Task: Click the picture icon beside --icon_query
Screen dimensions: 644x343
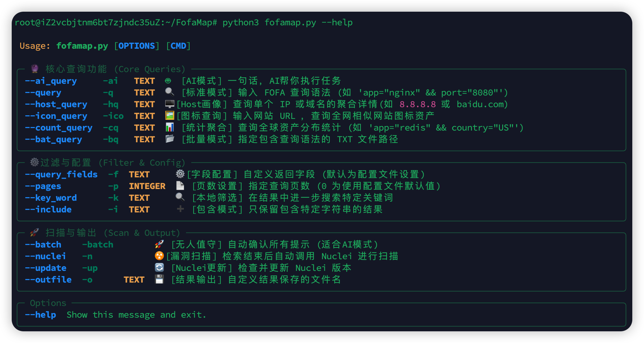Action: [x=169, y=116]
